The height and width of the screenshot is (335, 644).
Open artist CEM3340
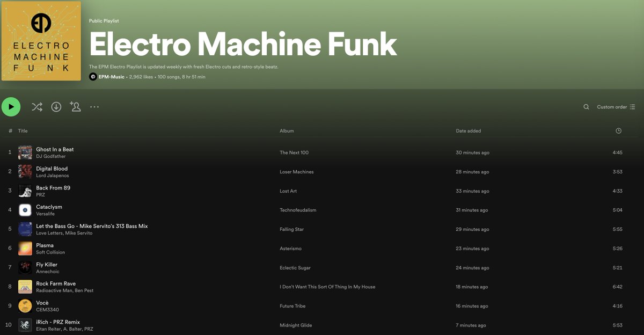(x=47, y=310)
